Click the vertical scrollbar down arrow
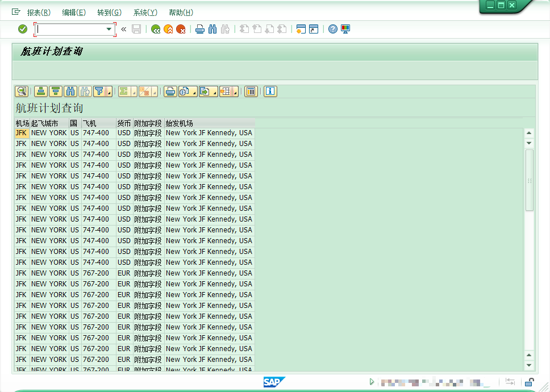This screenshot has height=392, width=550. pyautogui.click(x=529, y=365)
